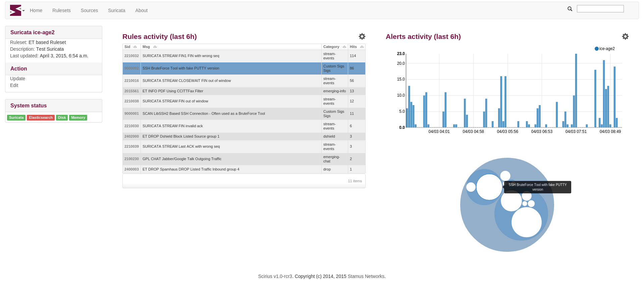Go to the Sources page
This screenshot has height=284, width=644.
coord(89,10)
